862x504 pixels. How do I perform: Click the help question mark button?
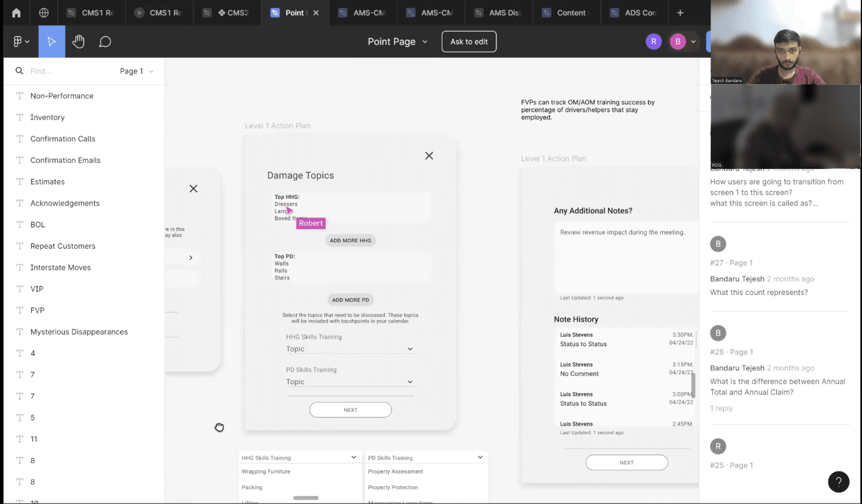838,481
